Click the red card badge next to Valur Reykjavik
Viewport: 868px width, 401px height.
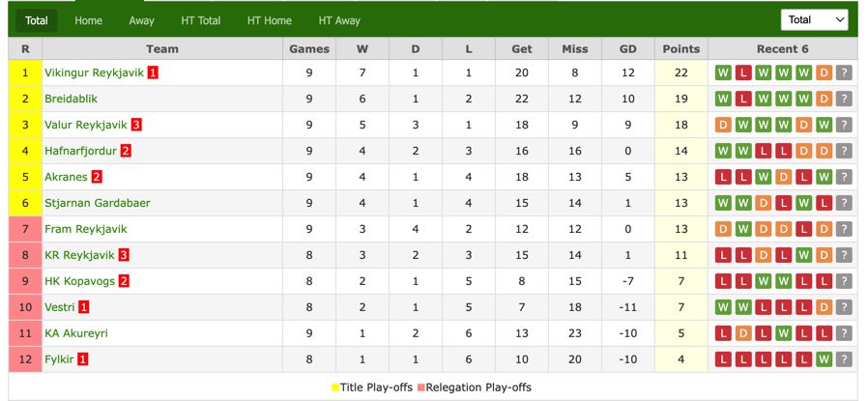click(136, 125)
